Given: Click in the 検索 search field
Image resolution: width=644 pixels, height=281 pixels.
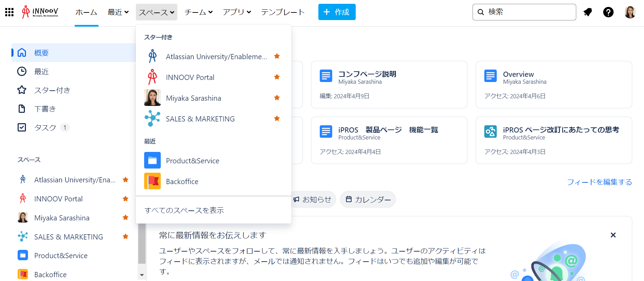Looking at the screenshot, I should click(x=524, y=12).
